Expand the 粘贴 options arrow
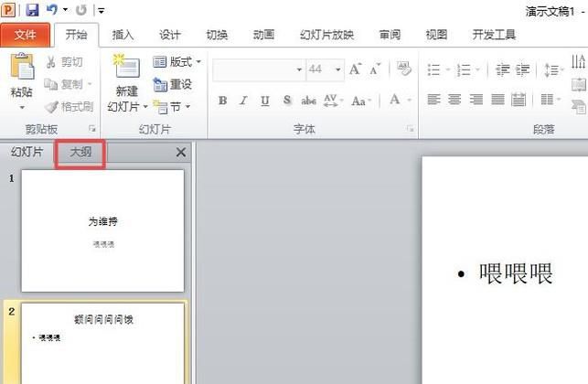 click(22, 108)
